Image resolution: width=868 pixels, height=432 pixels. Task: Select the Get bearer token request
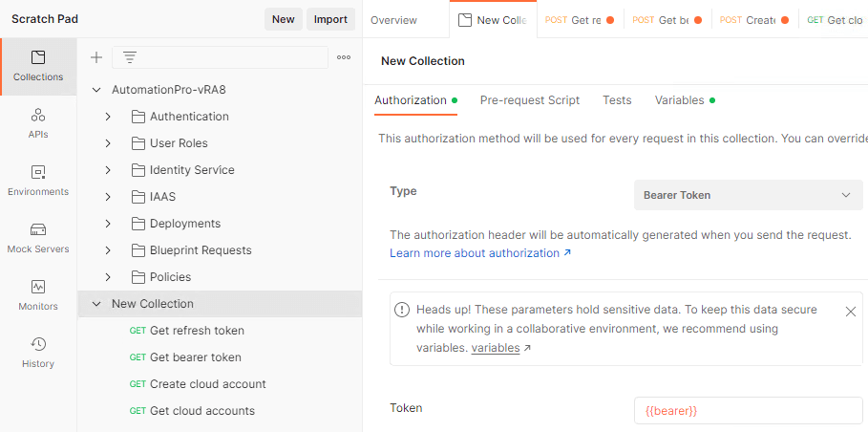click(195, 357)
